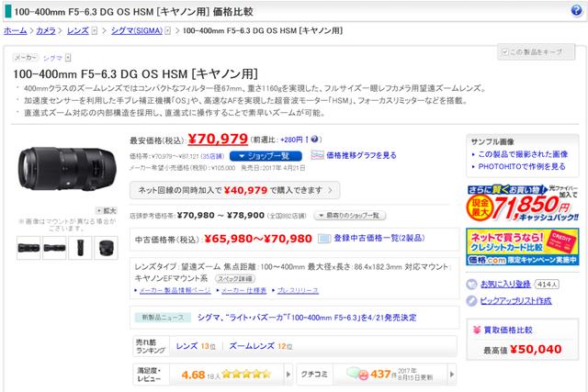
Task: Expand 最寄りのショップ一覧 dropdown
Action: tap(349, 216)
